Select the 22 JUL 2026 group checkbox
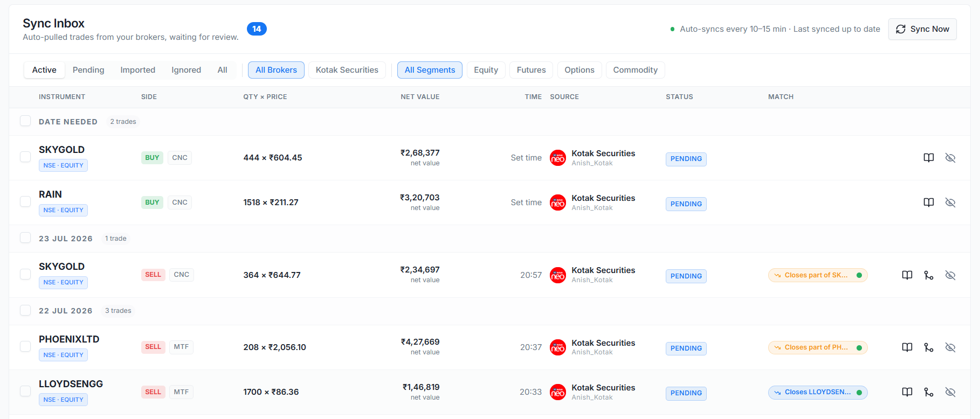The height and width of the screenshot is (419, 980). [25, 310]
